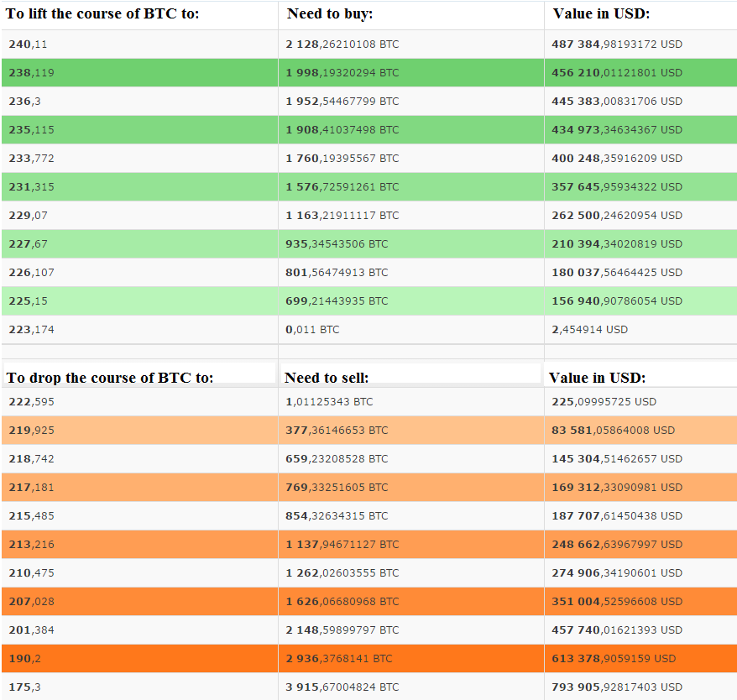Screen dimensions: 737x700
Task: Click the amount 935,34543506 BTC
Action: tap(337, 244)
